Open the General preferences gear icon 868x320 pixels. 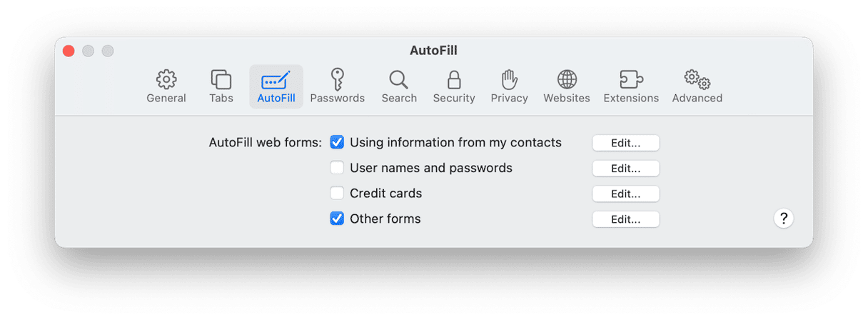coord(166,80)
